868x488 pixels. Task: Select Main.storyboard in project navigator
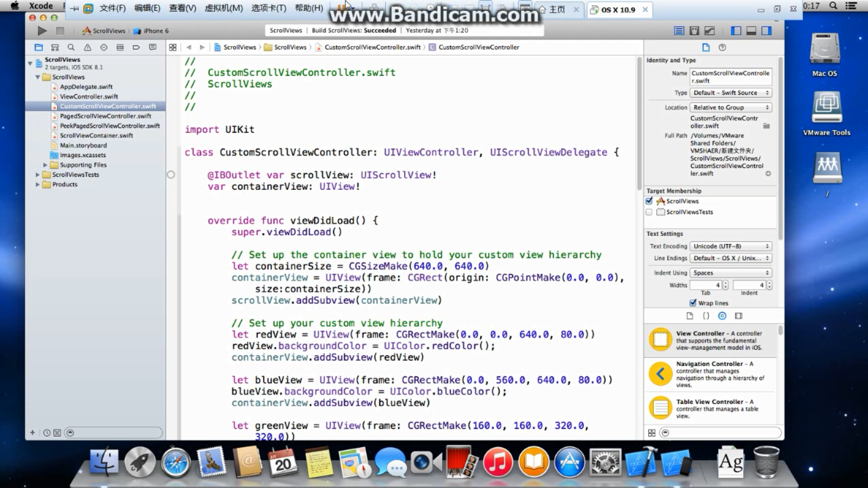click(x=83, y=145)
